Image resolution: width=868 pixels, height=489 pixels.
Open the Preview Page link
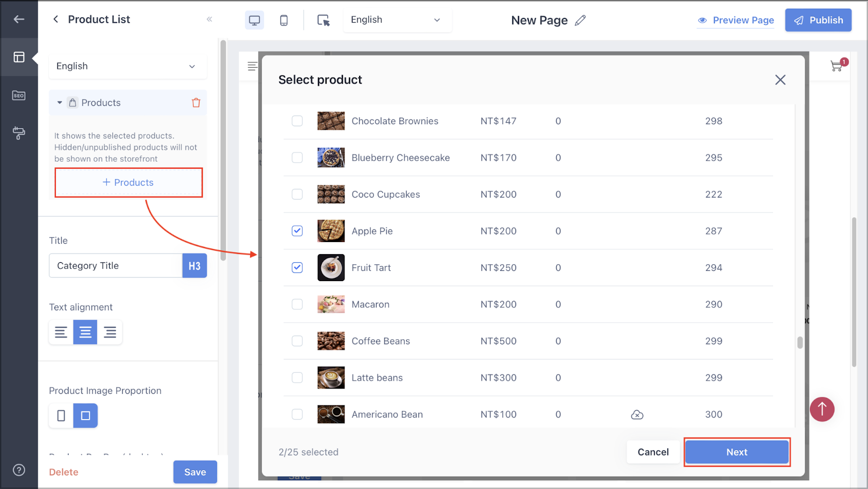click(736, 20)
